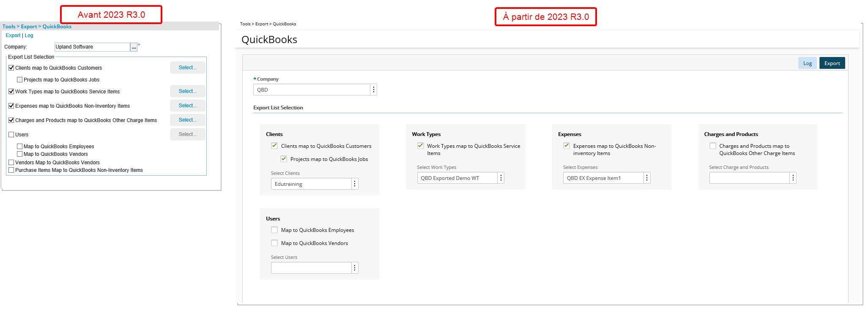Open Company kebab picker next to QBD
Screen dimensions: 868x310
coord(374,90)
